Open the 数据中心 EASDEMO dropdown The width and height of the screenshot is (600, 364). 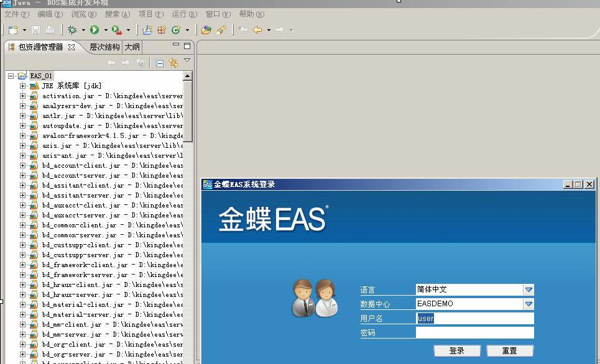click(528, 304)
